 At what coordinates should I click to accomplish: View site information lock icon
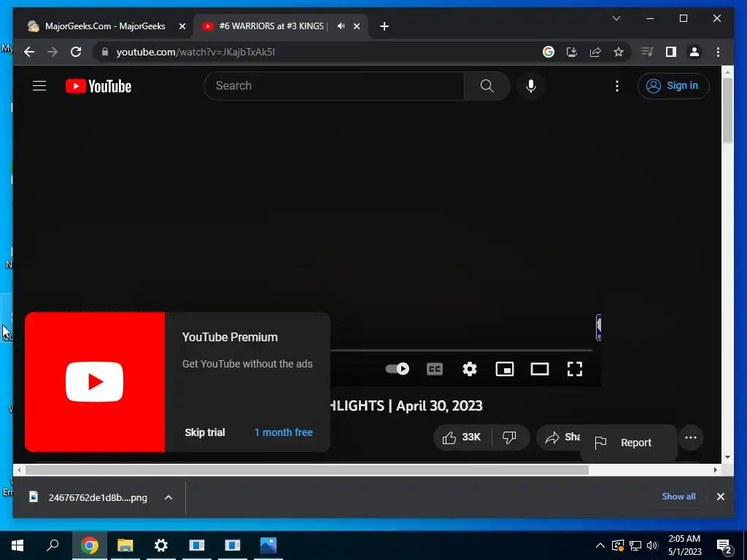(105, 52)
